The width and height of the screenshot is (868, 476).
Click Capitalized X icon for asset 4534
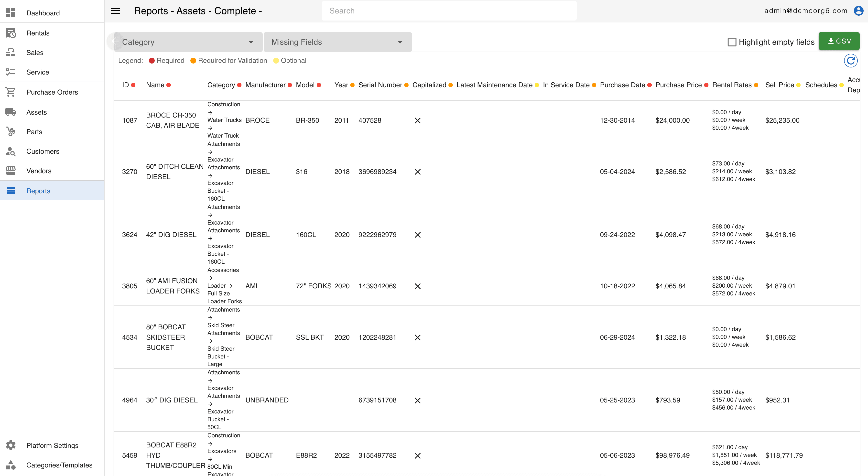click(417, 337)
